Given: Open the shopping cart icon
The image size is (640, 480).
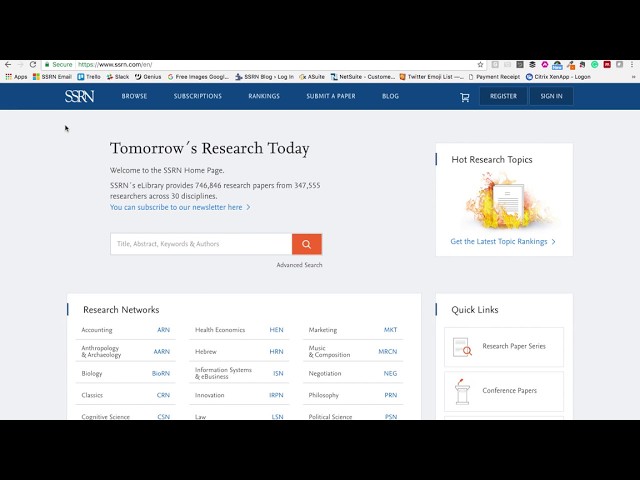Looking at the screenshot, I should (x=464, y=97).
